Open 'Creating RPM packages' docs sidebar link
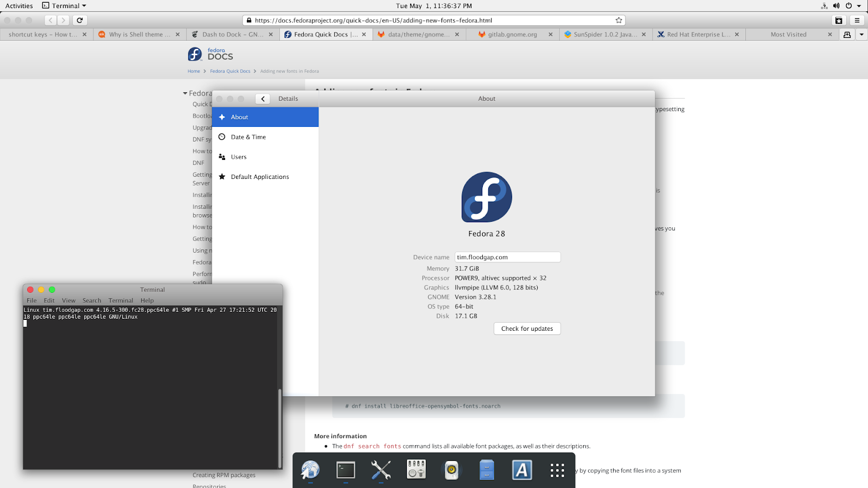Viewport: 868px width, 488px height. pos(224,475)
